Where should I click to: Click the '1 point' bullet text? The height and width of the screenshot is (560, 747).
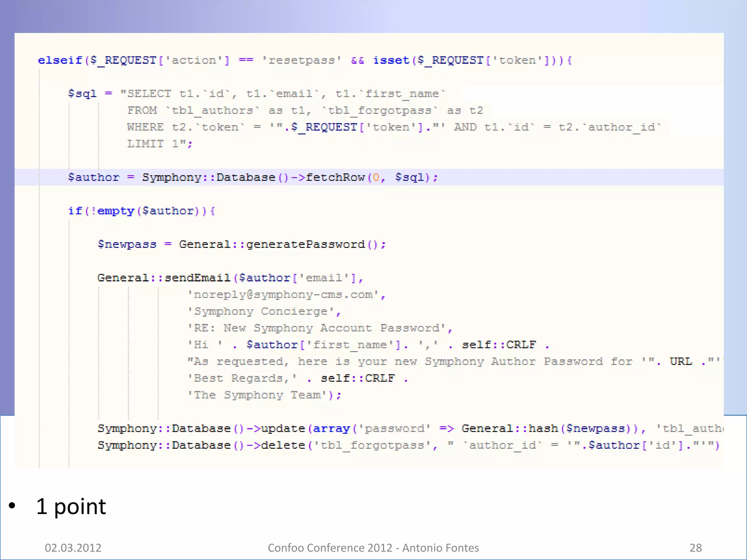[71, 507]
